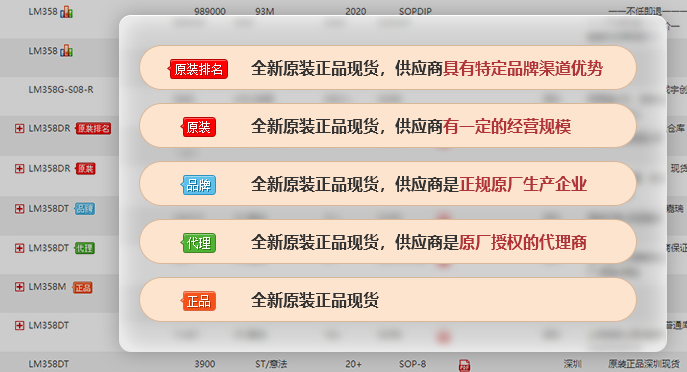Expand the LM358DT row tagged 代理
The height and width of the screenshot is (372, 687).
tap(19, 248)
